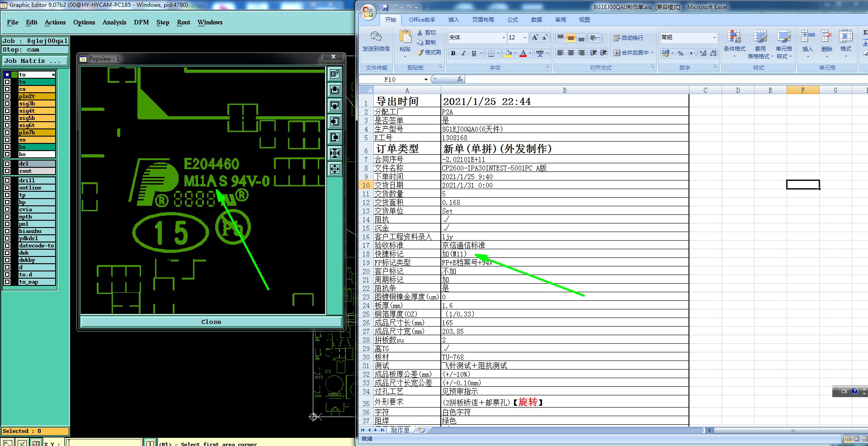Expand the fill color dropdown arrow
This screenshot has height=446, width=868.
click(x=515, y=53)
